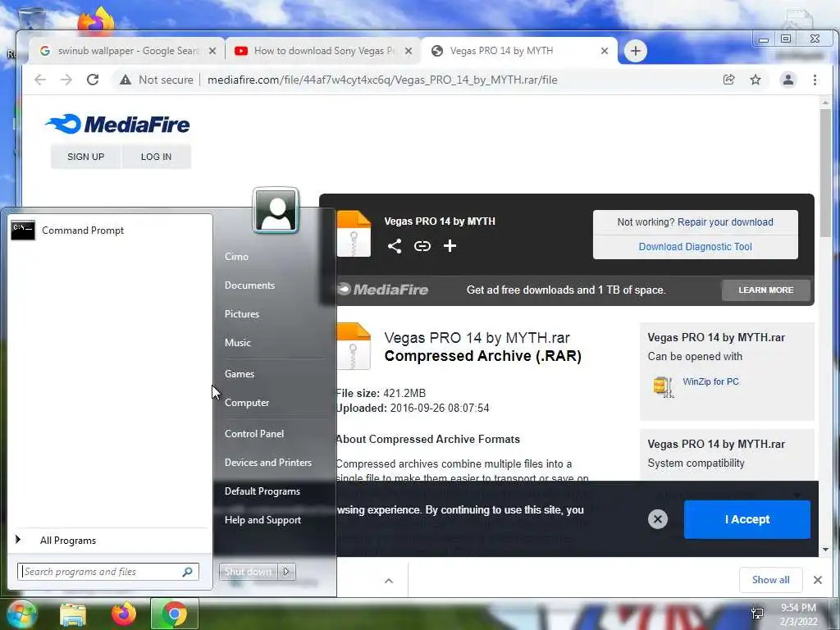Click the user account picture in Start menu
Viewport: 840px width, 630px height.
[276, 210]
